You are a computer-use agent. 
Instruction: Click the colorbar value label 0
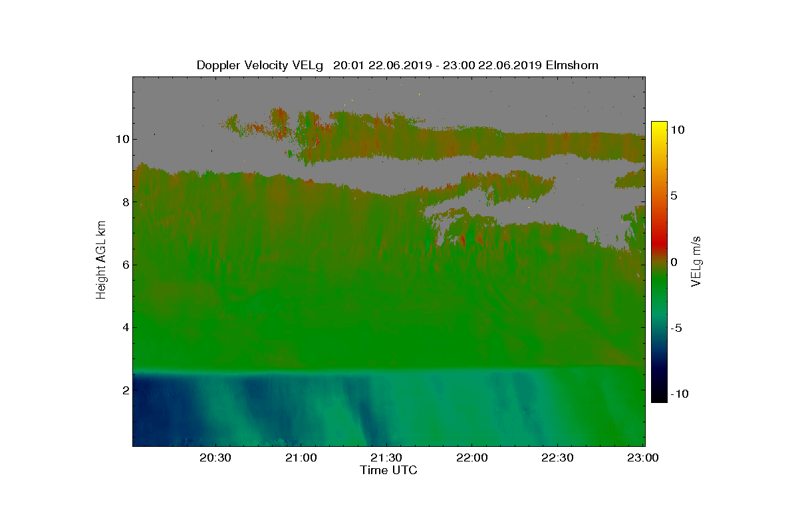point(674,262)
